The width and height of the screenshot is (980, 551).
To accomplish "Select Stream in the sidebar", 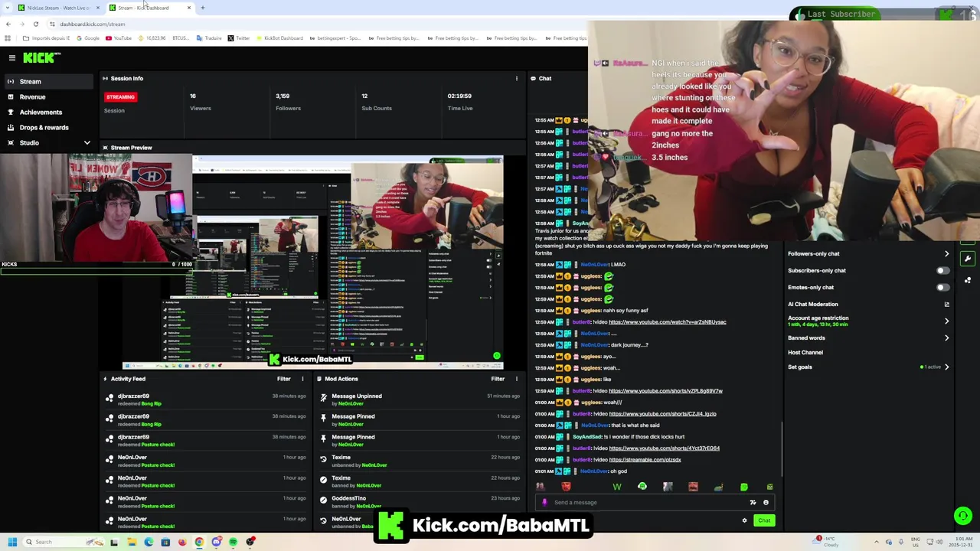I will point(47,81).
